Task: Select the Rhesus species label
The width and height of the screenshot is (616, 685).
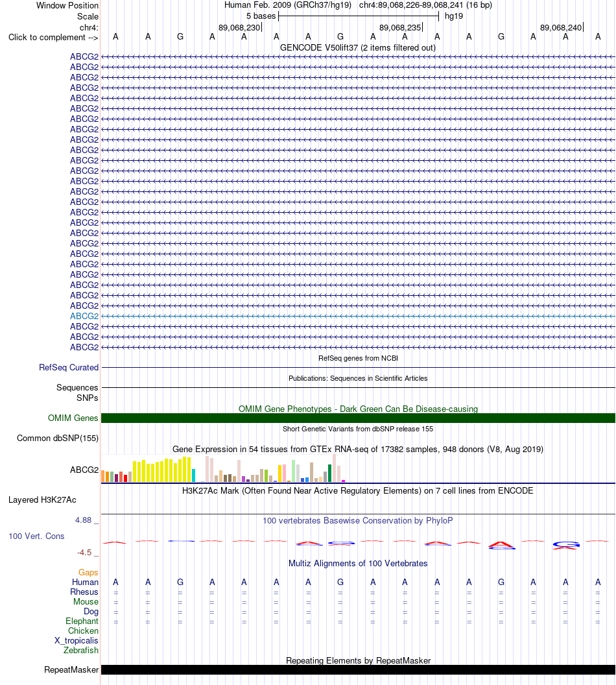Action: [x=84, y=592]
